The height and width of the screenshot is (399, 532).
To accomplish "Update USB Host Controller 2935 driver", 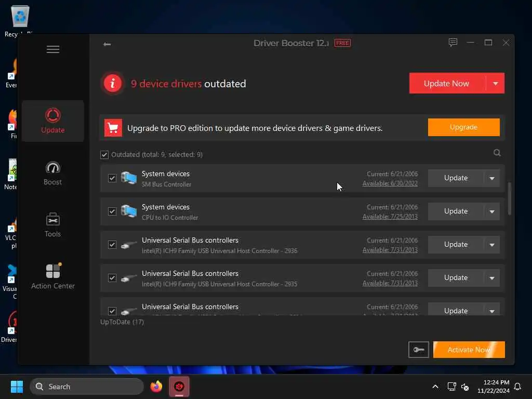I will point(456,278).
